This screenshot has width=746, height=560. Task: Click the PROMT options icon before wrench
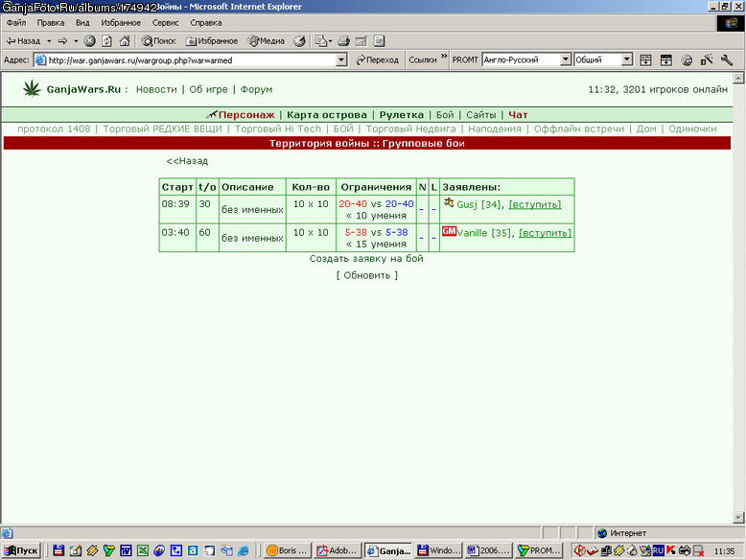pos(707,60)
